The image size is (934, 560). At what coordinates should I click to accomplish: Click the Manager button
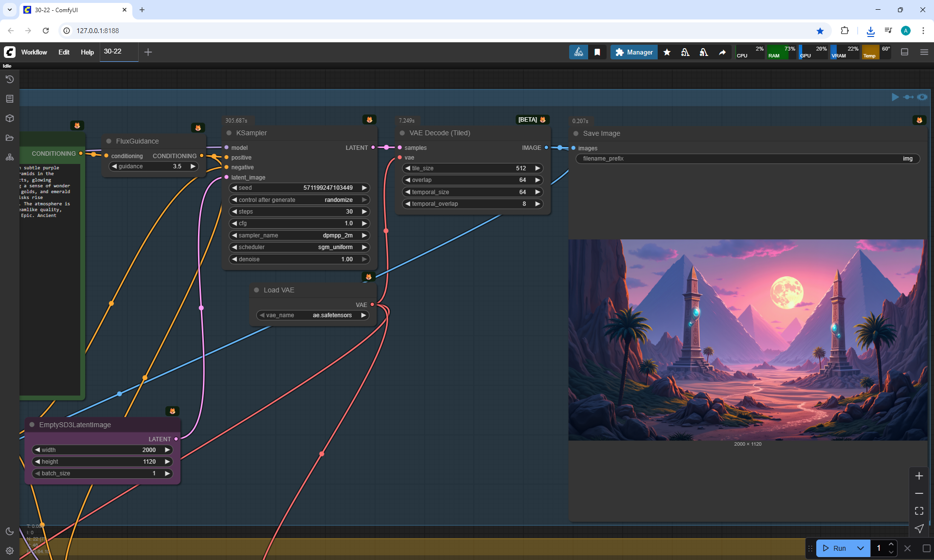634,52
